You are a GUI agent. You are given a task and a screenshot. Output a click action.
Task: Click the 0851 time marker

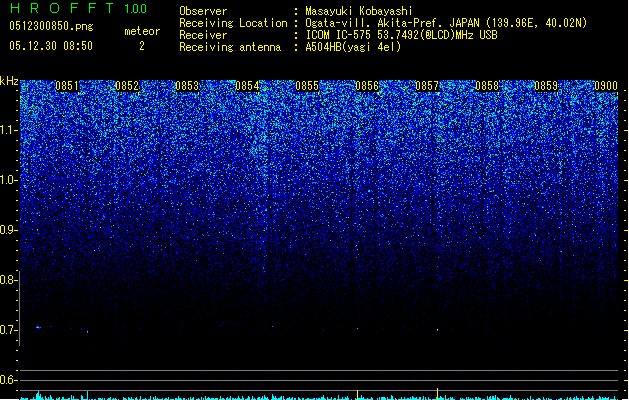(x=67, y=86)
